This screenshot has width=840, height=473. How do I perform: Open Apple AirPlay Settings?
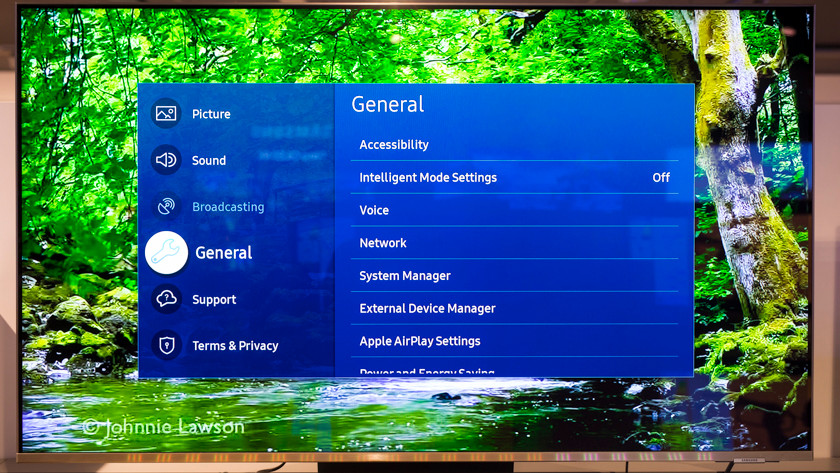click(x=420, y=341)
